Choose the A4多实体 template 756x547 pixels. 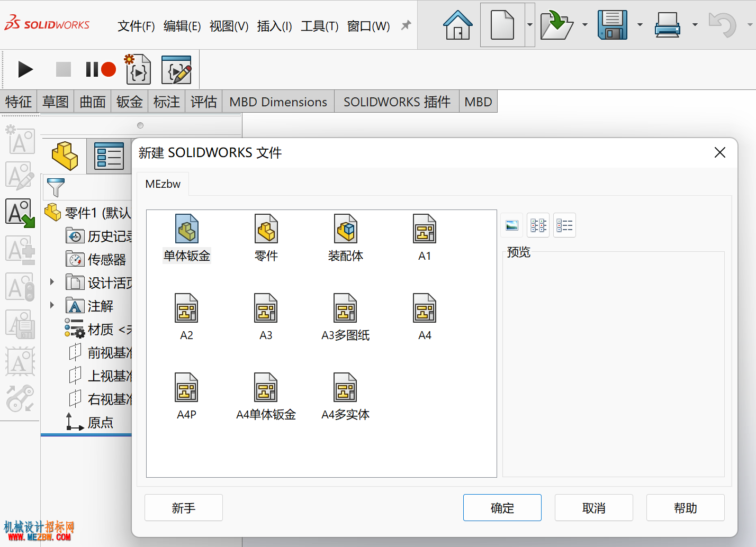click(345, 397)
